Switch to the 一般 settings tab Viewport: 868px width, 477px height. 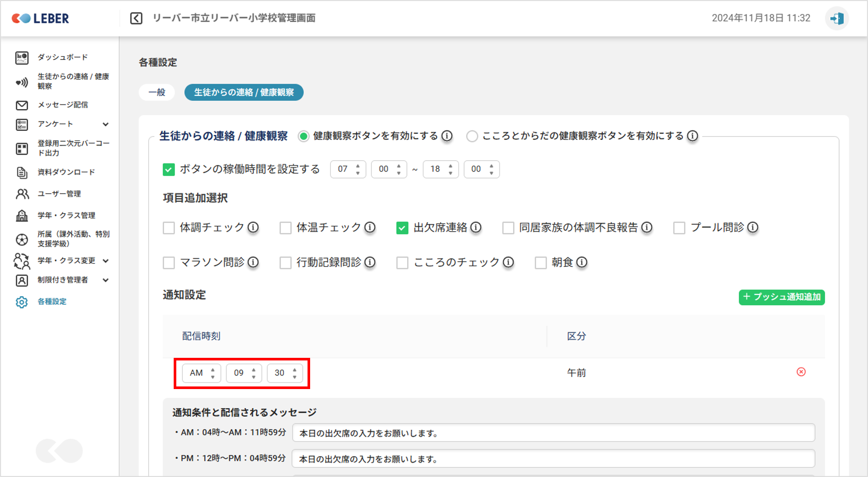click(x=157, y=92)
